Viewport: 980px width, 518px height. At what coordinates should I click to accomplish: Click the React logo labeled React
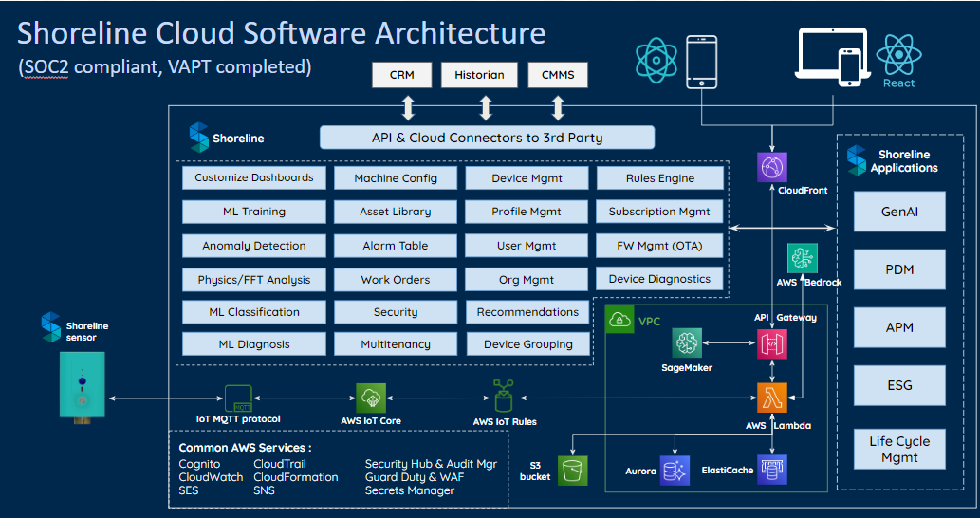tap(898, 60)
